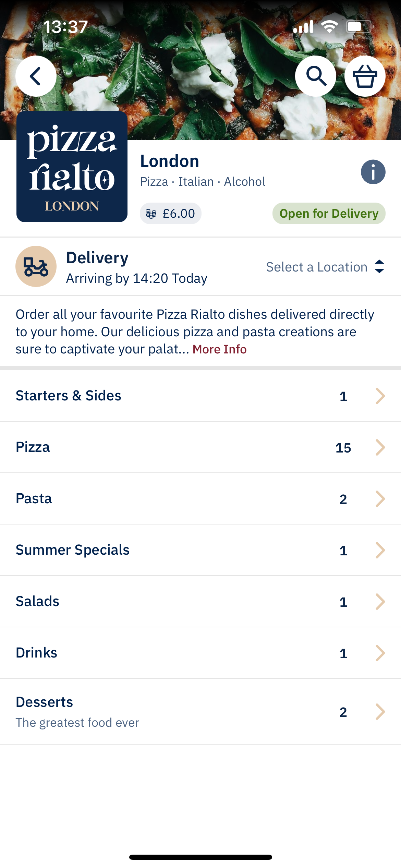This screenshot has height=868, width=401.
Task: Select the Salads menu category
Action: coord(38,602)
